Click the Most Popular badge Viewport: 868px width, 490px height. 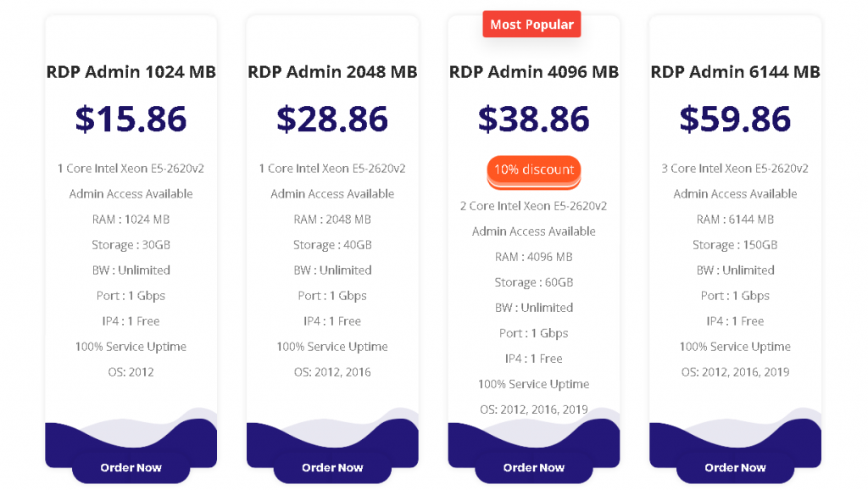(531, 24)
